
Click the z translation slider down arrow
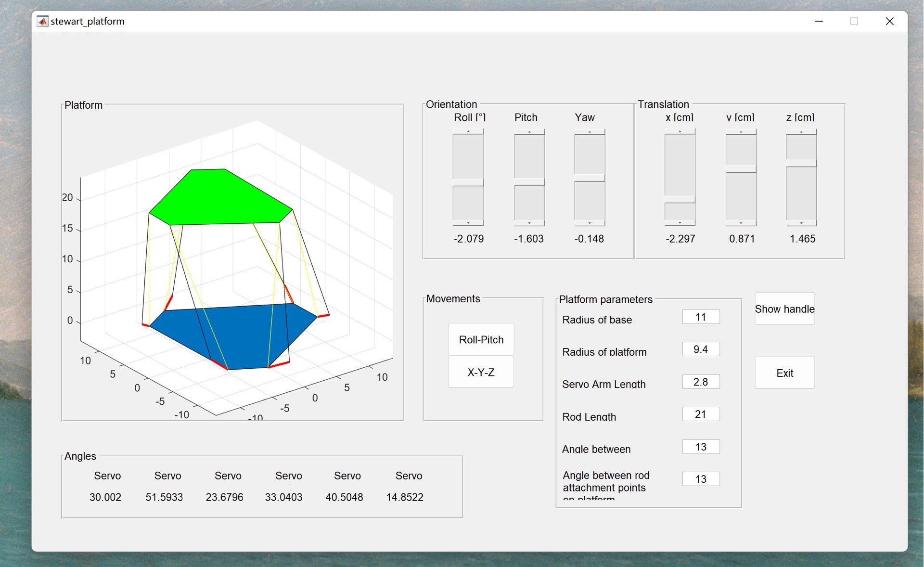coord(801,223)
